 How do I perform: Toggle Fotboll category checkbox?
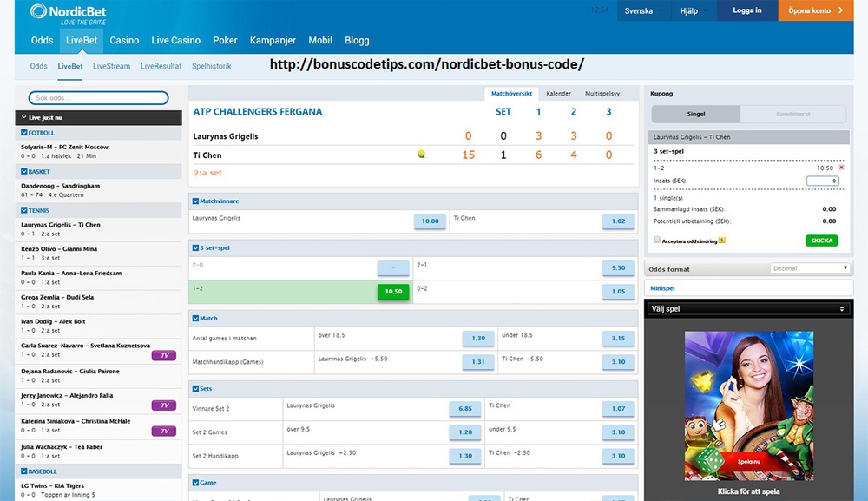coord(23,133)
